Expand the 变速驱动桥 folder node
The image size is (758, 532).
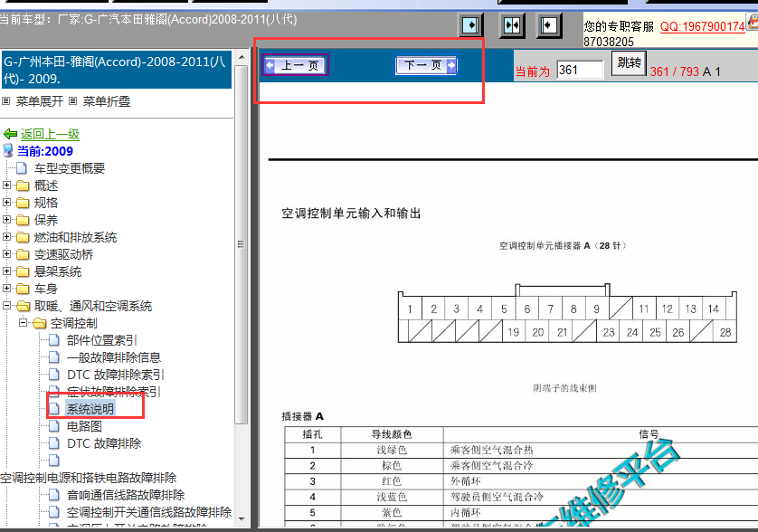point(6,254)
